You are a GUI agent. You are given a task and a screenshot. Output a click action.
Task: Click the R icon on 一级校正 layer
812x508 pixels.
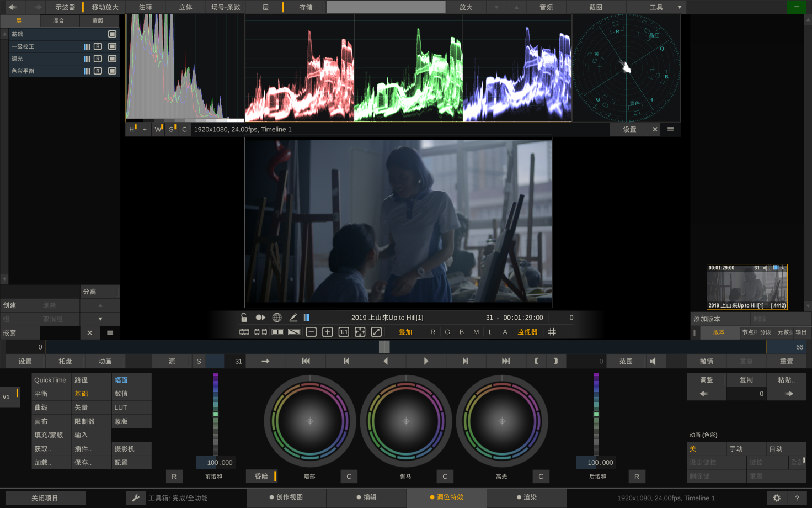[98, 46]
